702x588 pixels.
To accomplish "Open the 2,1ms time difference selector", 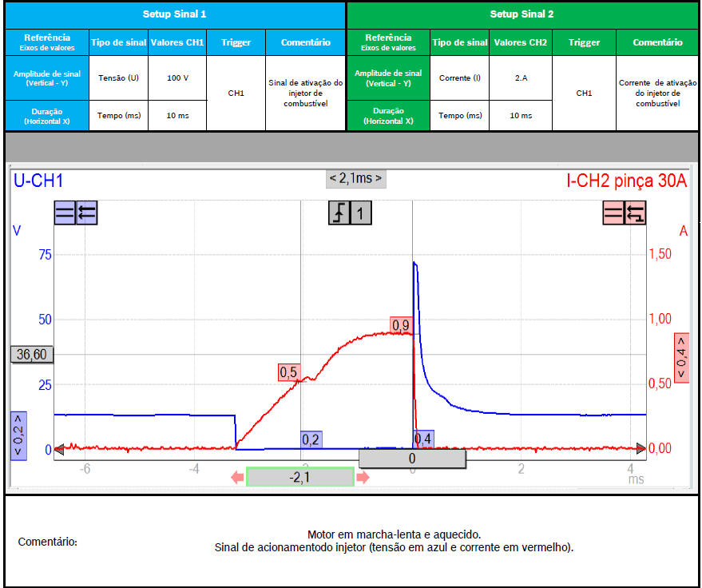I will (x=355, y=178).
